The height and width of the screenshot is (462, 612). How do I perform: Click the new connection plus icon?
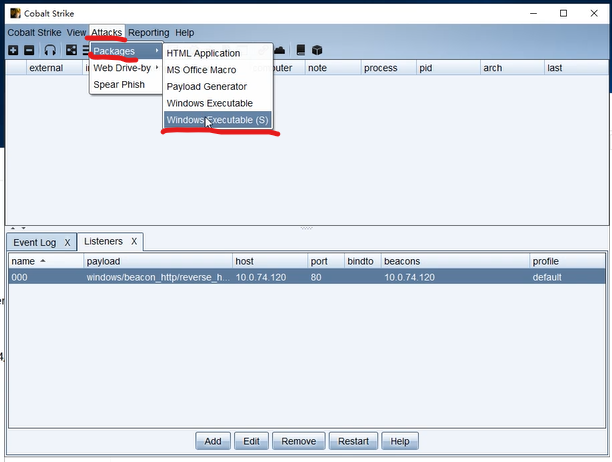(13, 50)
